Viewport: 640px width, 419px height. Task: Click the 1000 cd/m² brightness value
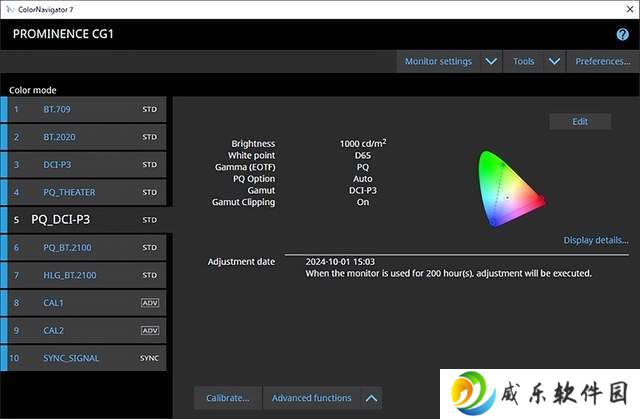[x=363, y=143]
